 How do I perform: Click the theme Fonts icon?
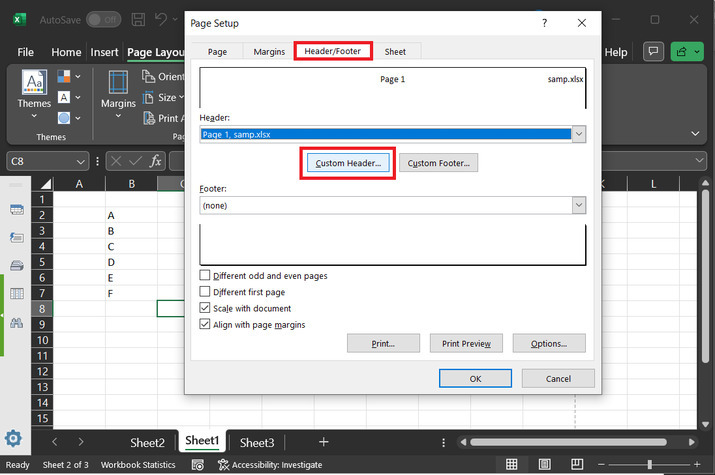(x=64, y=97)
